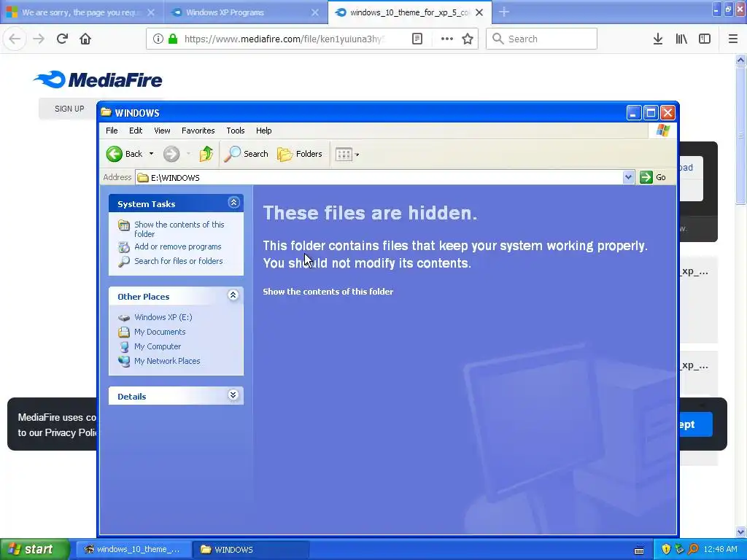This screenshot has width=747, height=560.
Task: Open the Help menu
Action: (263, 131)
